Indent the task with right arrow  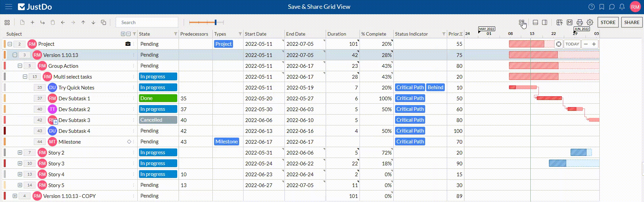[x=73, y=22]
